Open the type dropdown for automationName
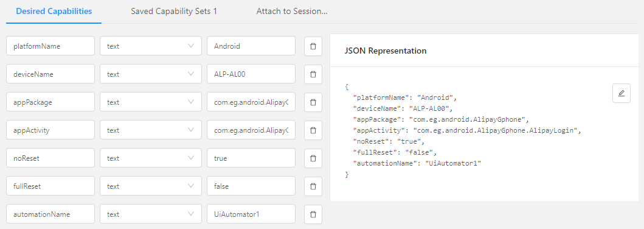 pyautogui.click(x=151, y=214)
